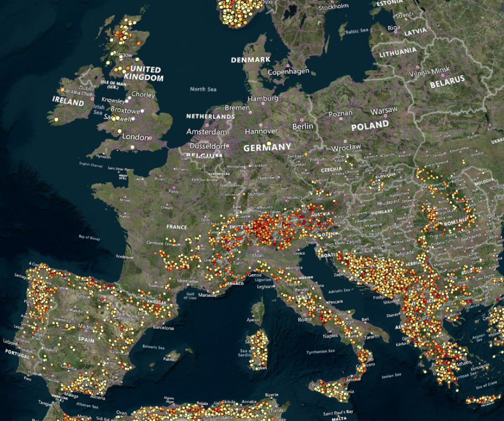Select the GERMANY country label
504x421 pixels.
pos(267,147)
